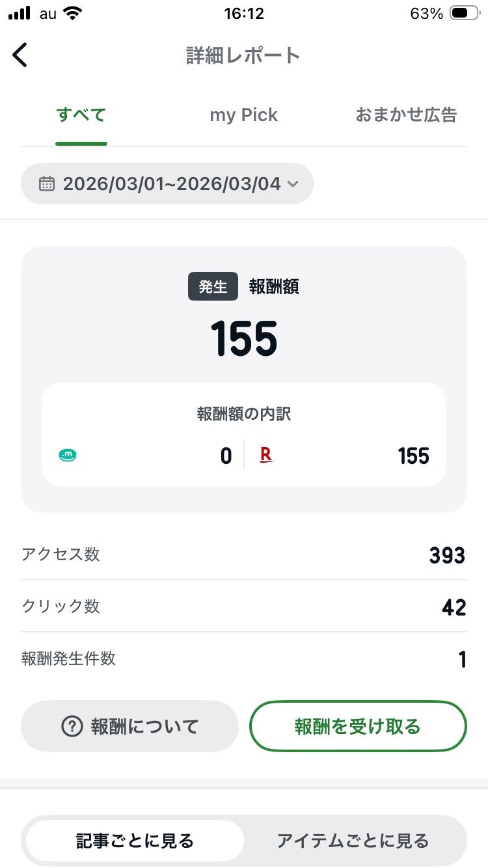Viewport: 488px width, 868px height.
Task: Click the calendar icon in date selector
Action: [x=47, y=183]
